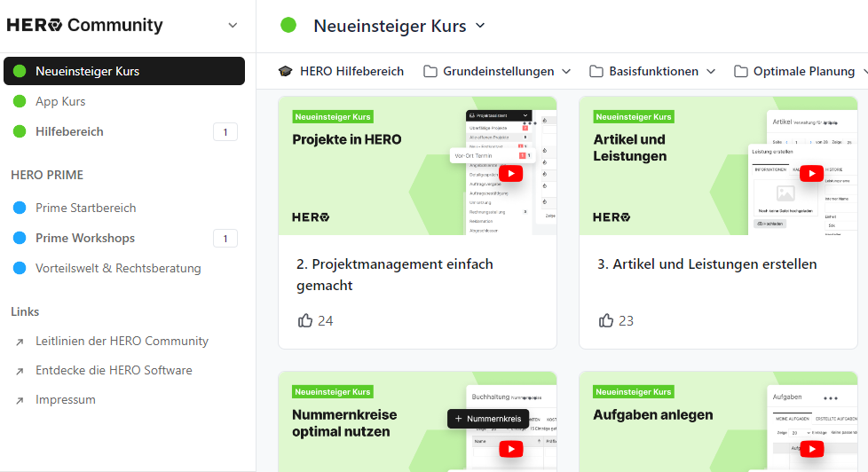Click the folder icon beside Basisfunktionen
Image resolution: width=868 pixels, height=472 pixels.
[596, 71]
